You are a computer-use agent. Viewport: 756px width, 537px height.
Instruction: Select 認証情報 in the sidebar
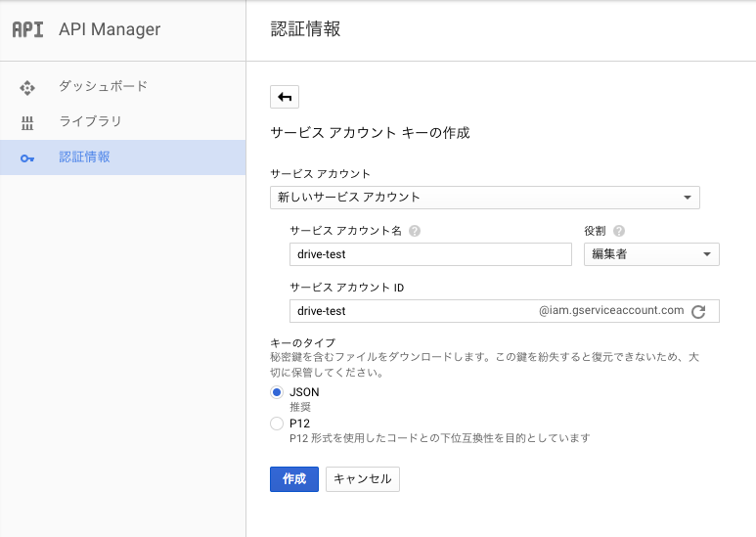pos(122,157)
